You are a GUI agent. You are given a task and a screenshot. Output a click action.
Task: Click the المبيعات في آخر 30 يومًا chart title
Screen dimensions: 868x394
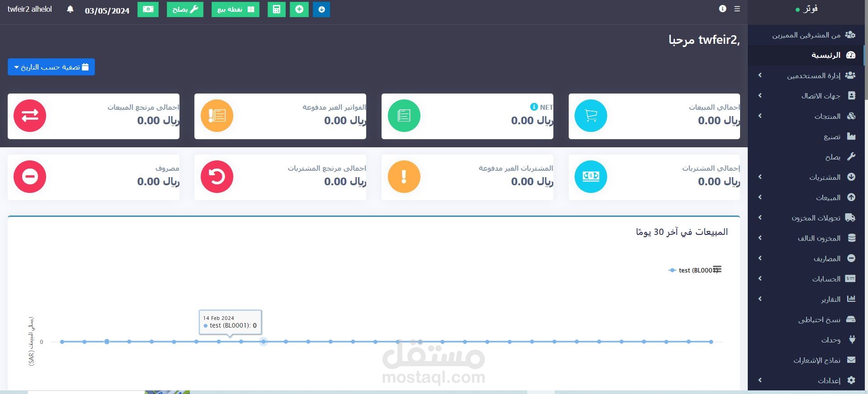(682, 232)
